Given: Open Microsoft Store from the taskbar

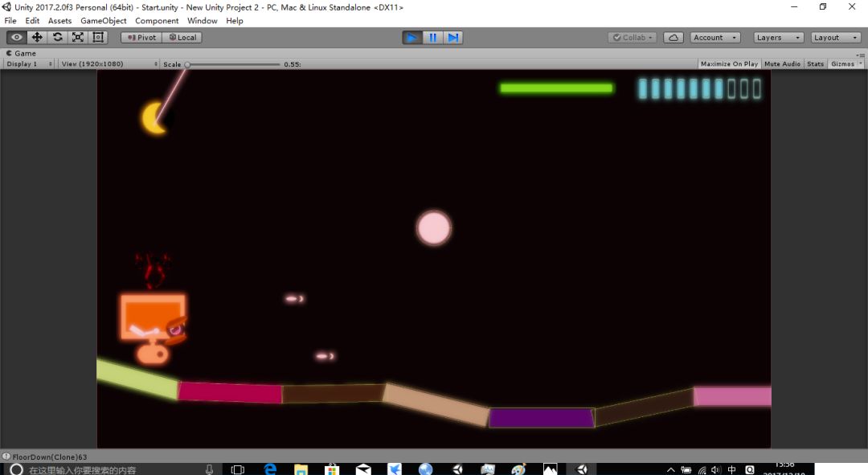Looking at the screenshot, I should point(332,470).
